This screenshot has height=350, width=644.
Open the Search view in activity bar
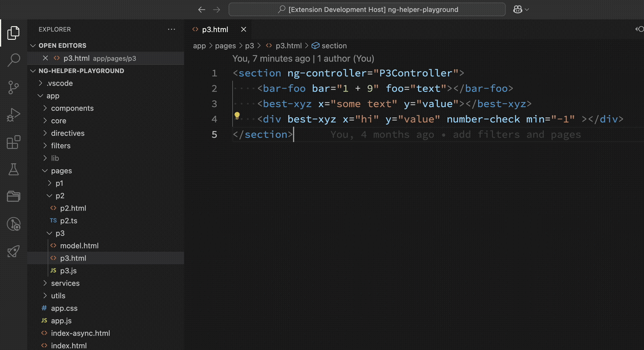pyautogui.click(x=14, y=60)
